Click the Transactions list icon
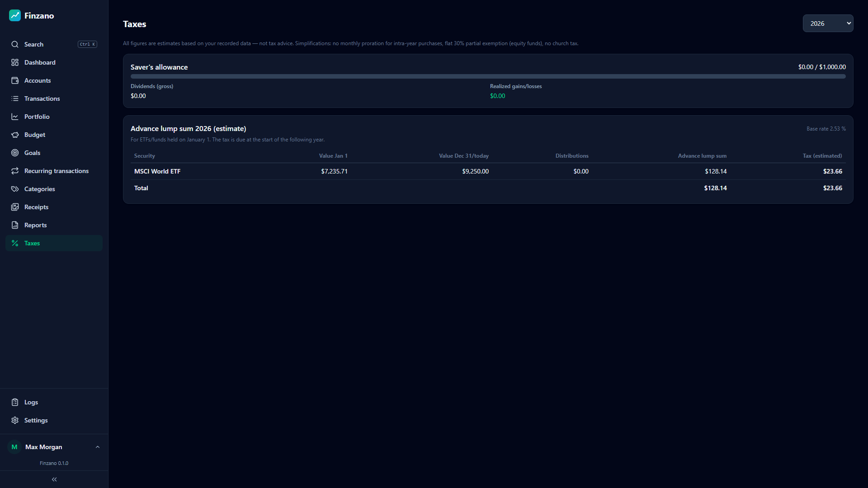This screenshot has height=488, width=868. [x=15, y=99]
